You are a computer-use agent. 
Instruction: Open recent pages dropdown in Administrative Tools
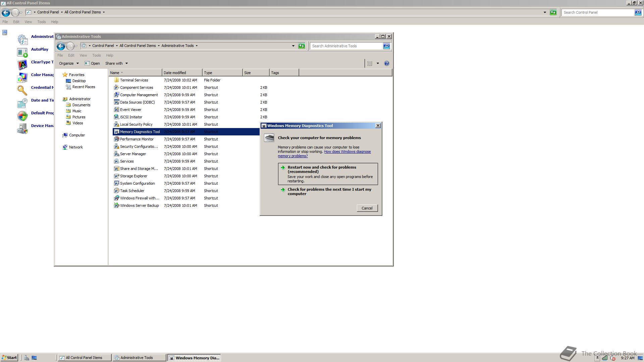point(76,46)
